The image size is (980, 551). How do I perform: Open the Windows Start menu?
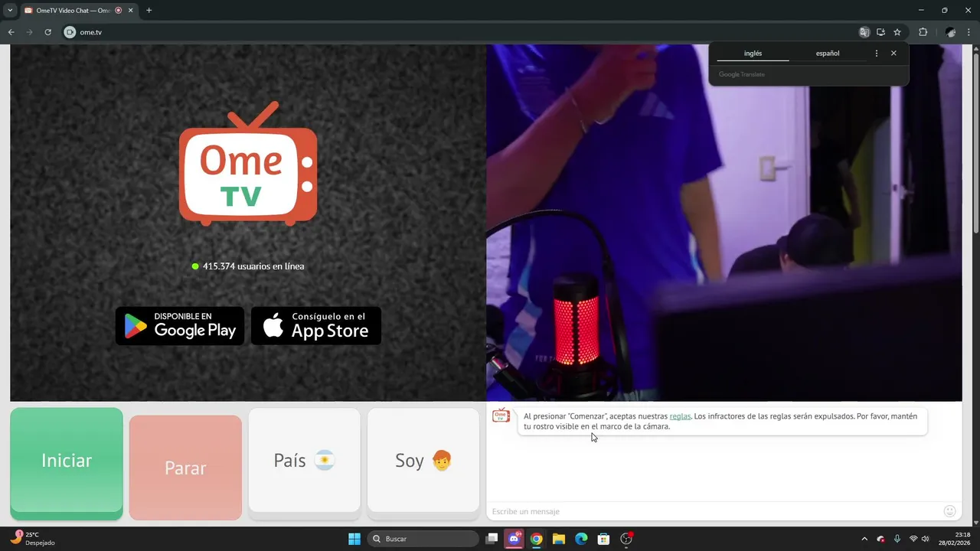coord(354,539)
